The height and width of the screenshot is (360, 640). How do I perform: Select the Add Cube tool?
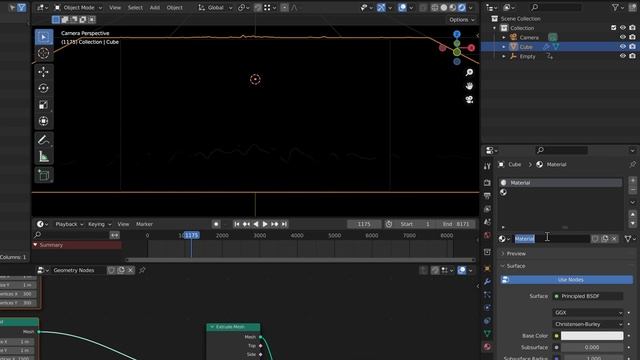(x=44, y=176)
